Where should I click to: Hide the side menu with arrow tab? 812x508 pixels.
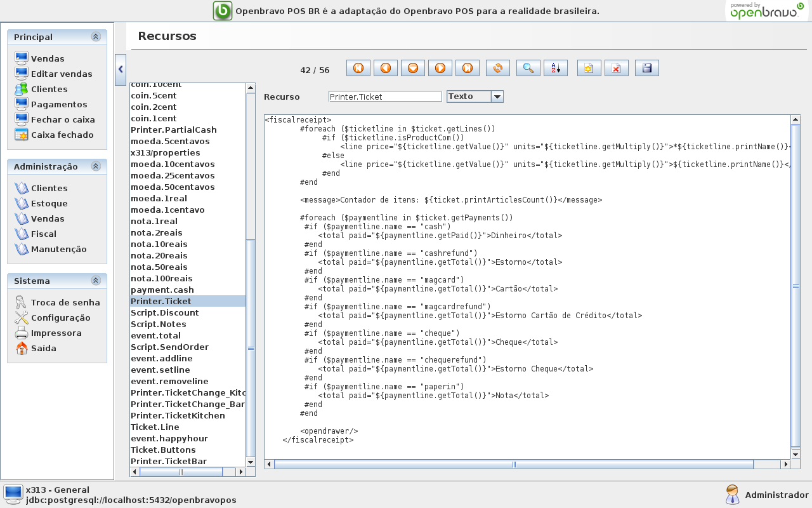(x=121, y=70)
